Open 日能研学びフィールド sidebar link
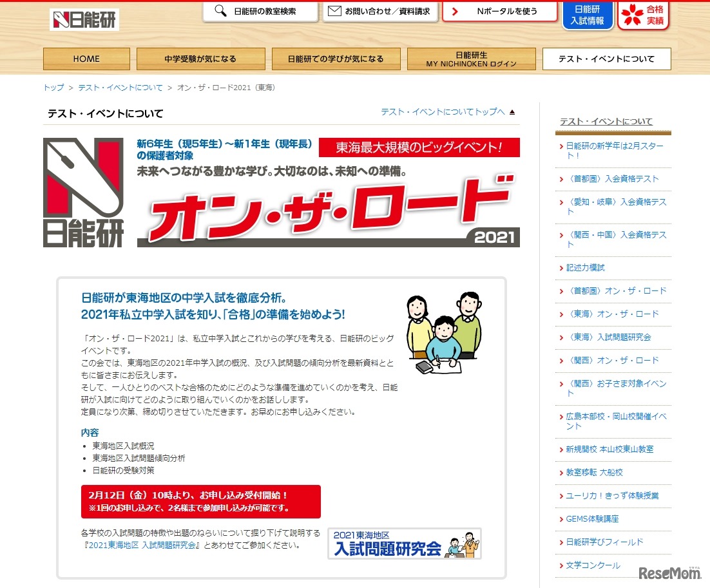The width and height of the screenshot is (710, 588). coord(604,542)
